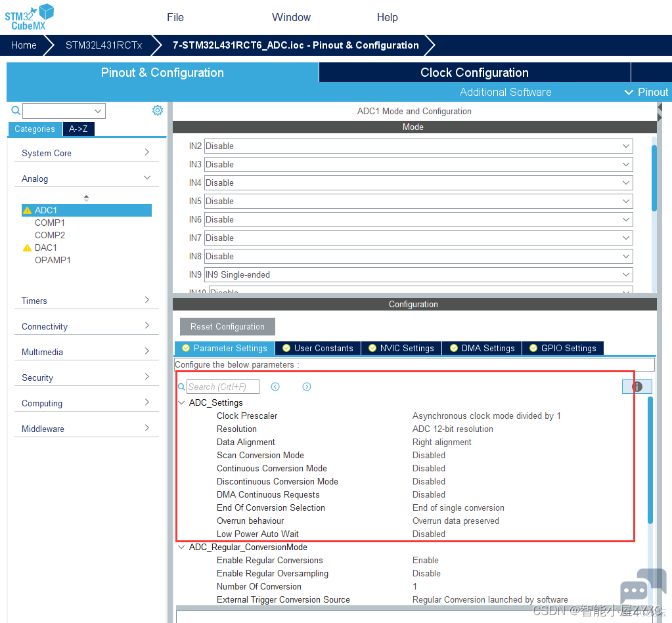The image size is (672, 623).
Task: Open the DMA Settings tab
Action: pyautogui.click(x=482, y=348)
